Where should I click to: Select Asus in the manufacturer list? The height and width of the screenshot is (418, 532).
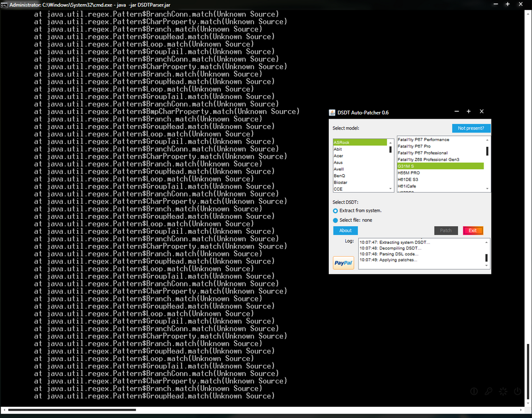338,162
